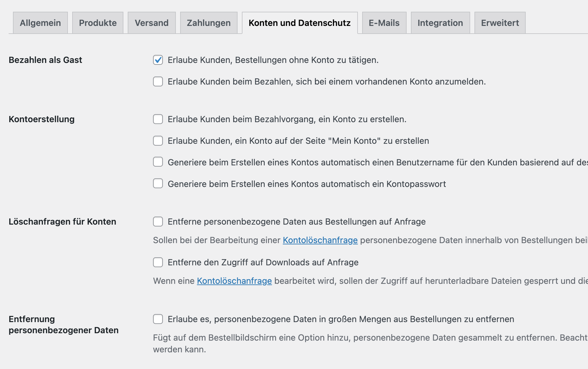Open the Allgemein settings tab
Screen dimensions: 588x369
(40, 23)
